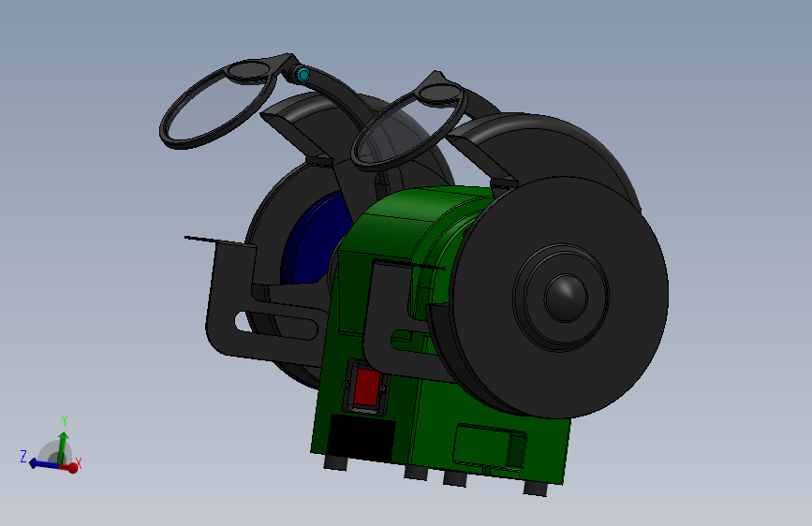Select the large black front grinding wheel

click(559, 298)
